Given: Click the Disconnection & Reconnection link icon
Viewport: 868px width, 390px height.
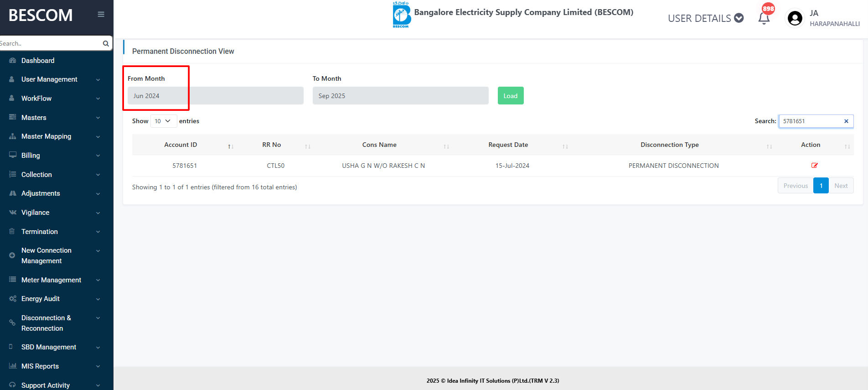Looking at the screenshot, I should [x=12, y=323].
